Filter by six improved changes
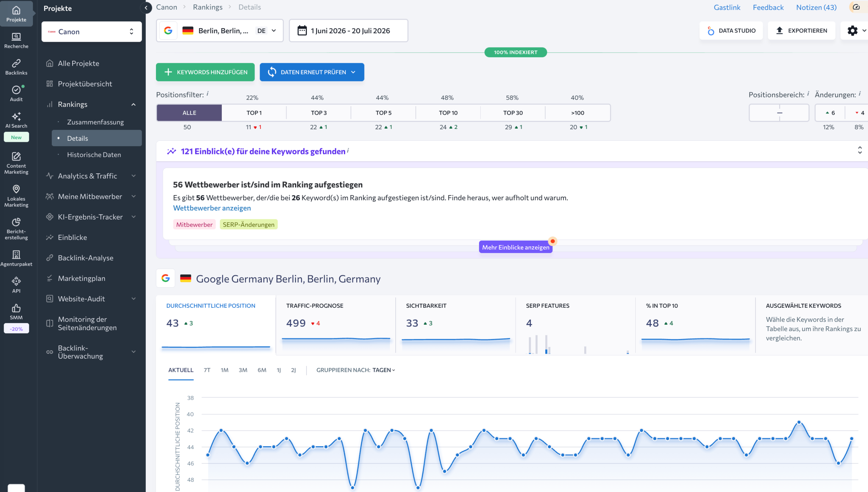868x492 pixels. click(x=830, y=113)
